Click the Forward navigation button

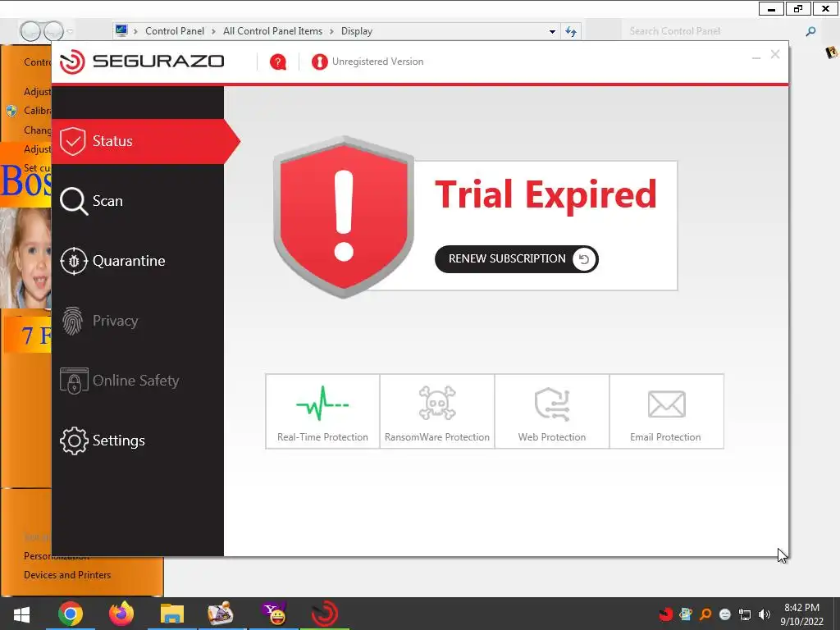53,31
